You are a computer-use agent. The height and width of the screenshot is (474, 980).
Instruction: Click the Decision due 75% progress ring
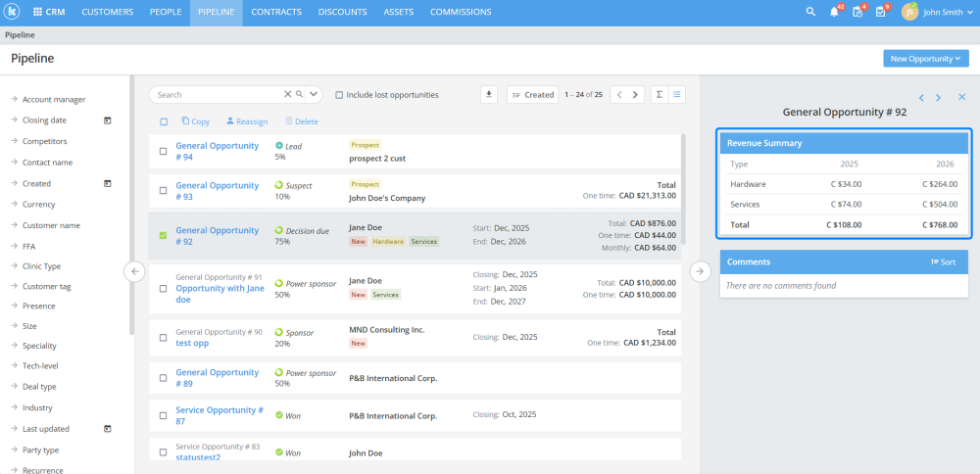[x=278, y=230]
